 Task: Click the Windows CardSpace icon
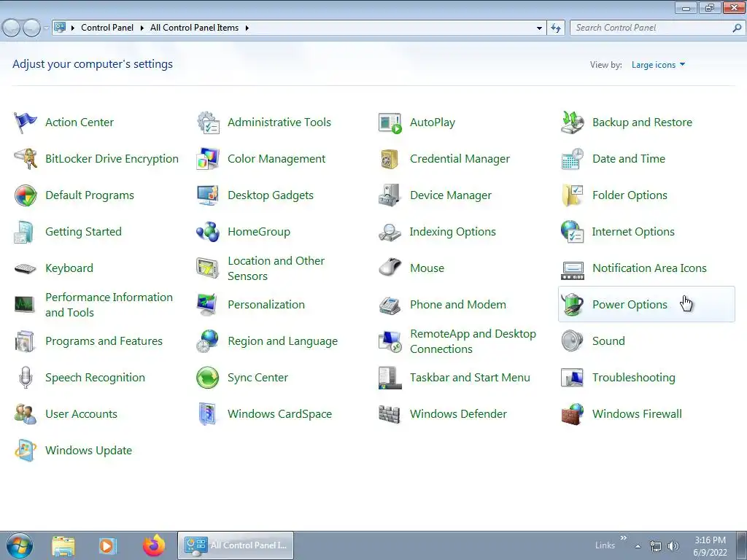(x=208, y=414)
